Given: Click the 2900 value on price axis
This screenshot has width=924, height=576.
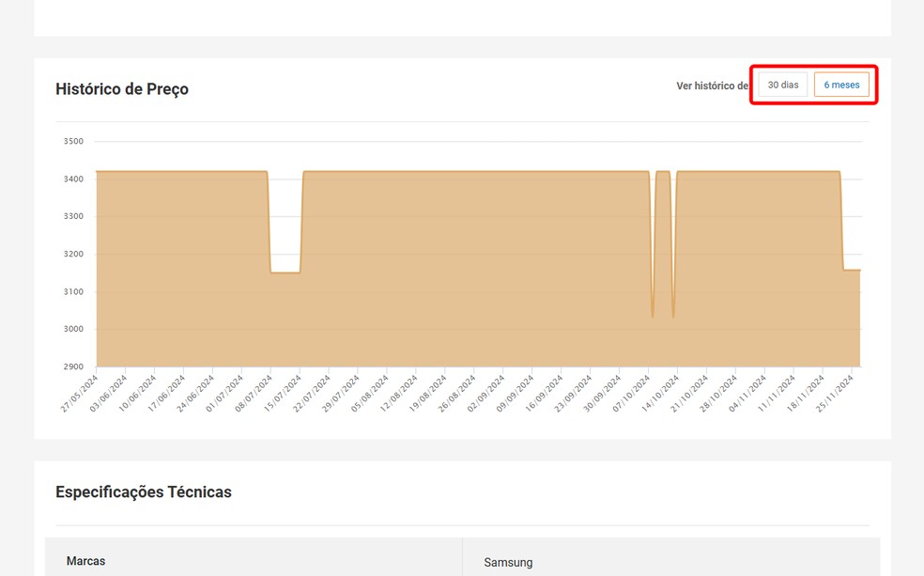Looking at the screenshot, I should click(x=73, y=366).
